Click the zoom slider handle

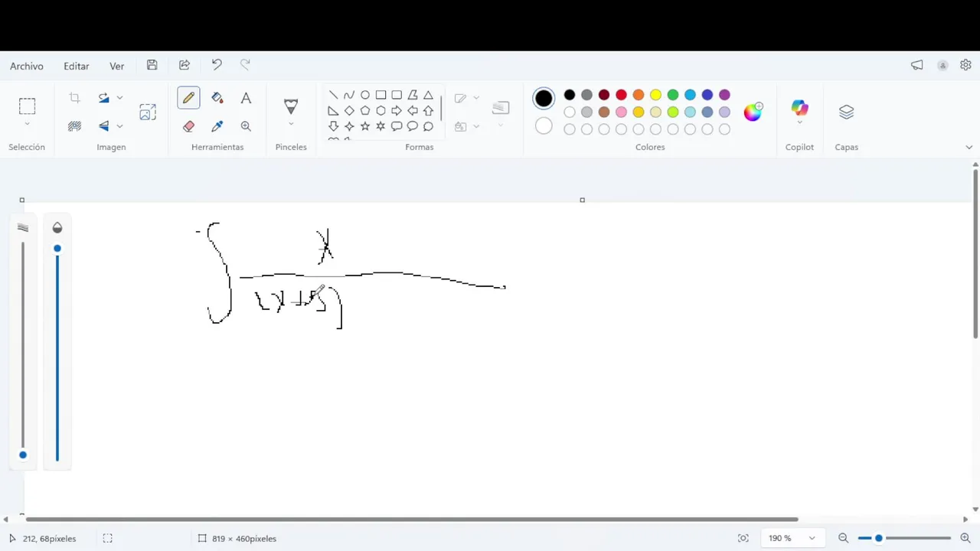[879, 538]
